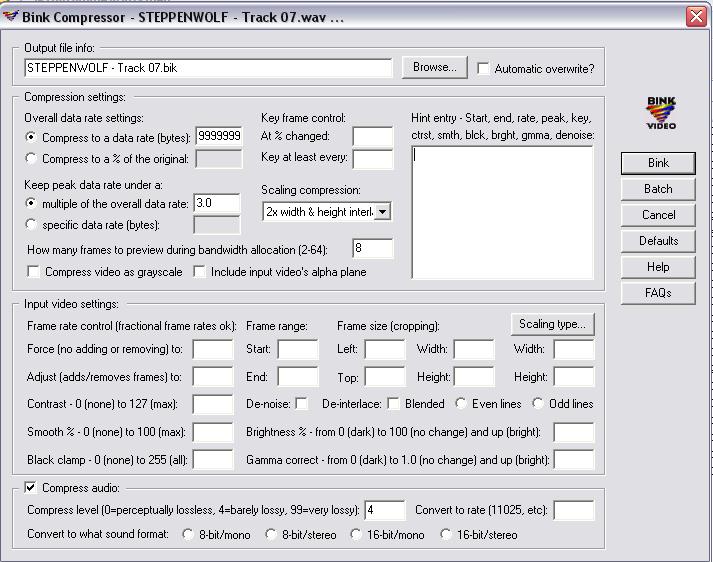This screenshot has height=562, width=713.
Task: Click the Brightness % value field
Action: [x=574, y=432]
